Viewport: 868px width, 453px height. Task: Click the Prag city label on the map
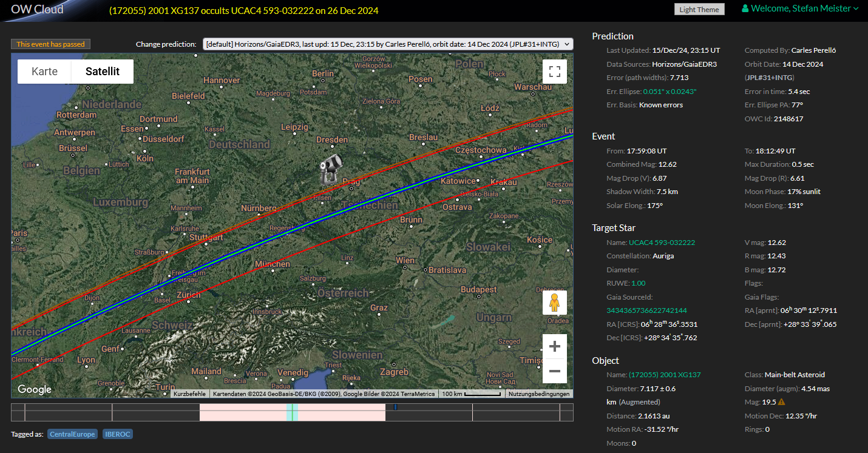tap(351, 181)
